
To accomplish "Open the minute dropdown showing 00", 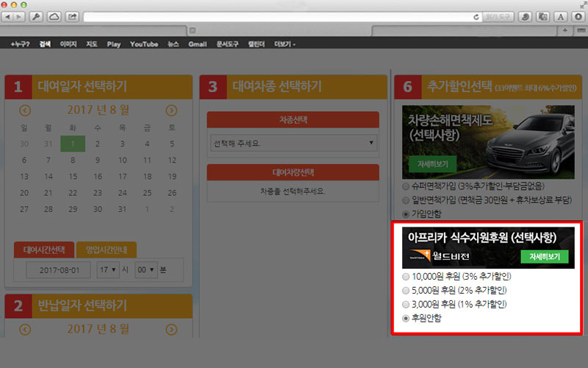I will (x=146, y=270).
